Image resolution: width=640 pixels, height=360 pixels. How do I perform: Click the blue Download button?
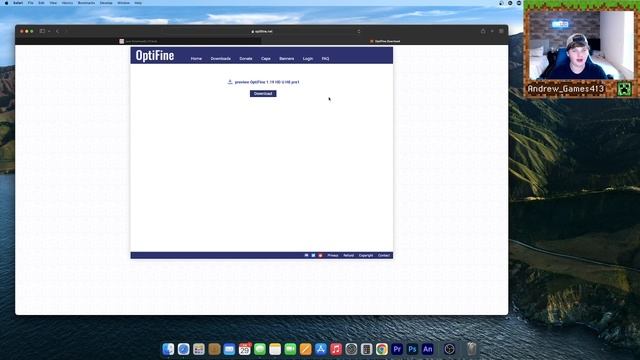pos(263,93)
